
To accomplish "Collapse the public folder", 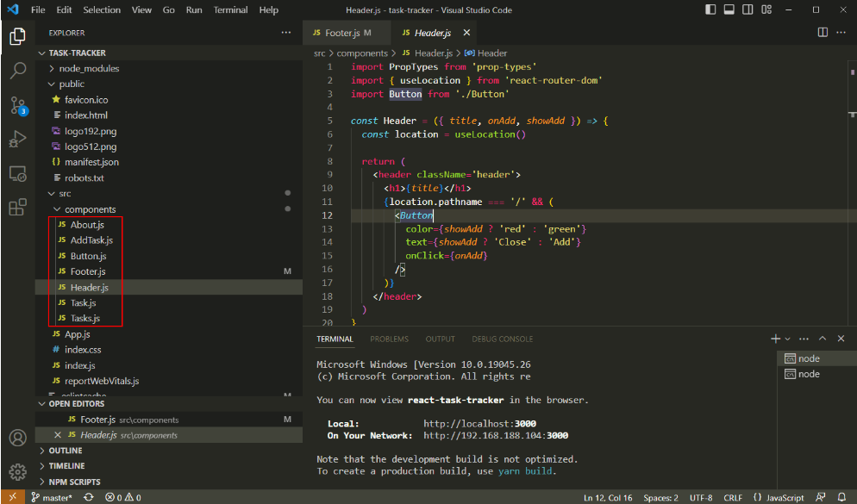I will coord(72,84).
